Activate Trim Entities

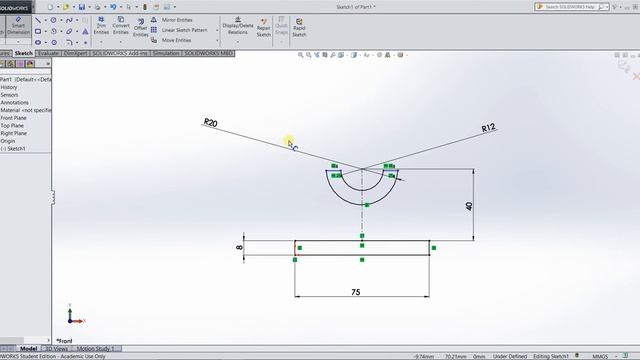coord(101,26)
